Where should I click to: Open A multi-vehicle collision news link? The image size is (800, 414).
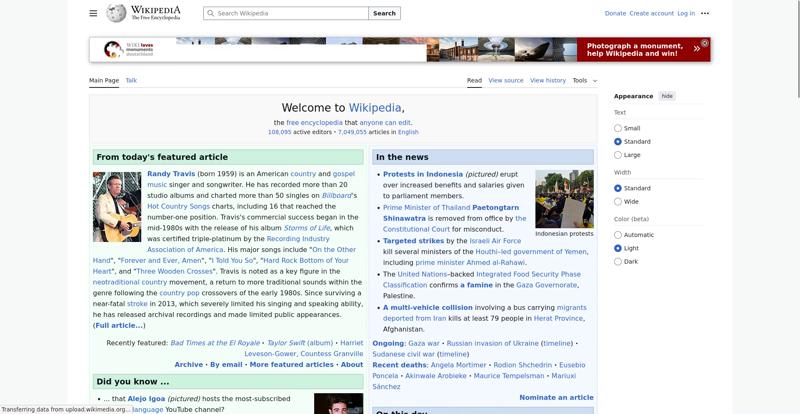click(428, 308)
